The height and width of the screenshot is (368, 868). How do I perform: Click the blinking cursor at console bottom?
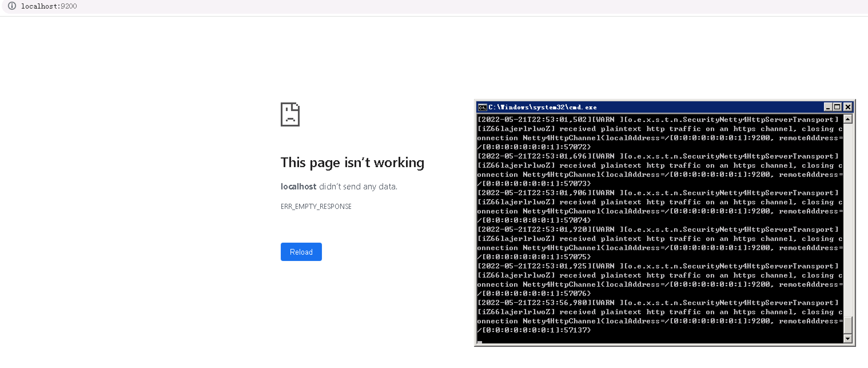click(x=479, y=342)
